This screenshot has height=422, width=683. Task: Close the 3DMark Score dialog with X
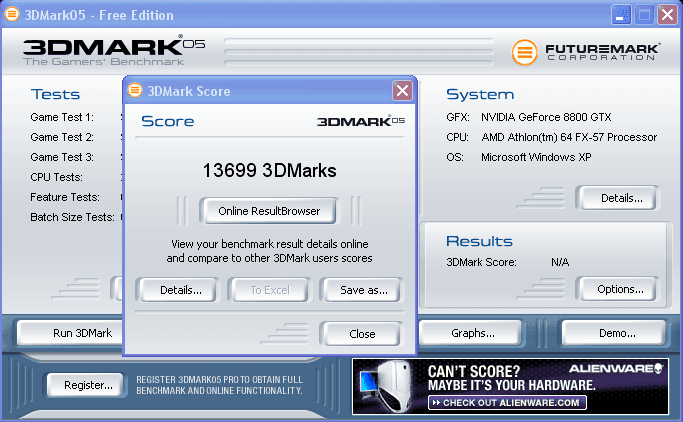point(402,91)
